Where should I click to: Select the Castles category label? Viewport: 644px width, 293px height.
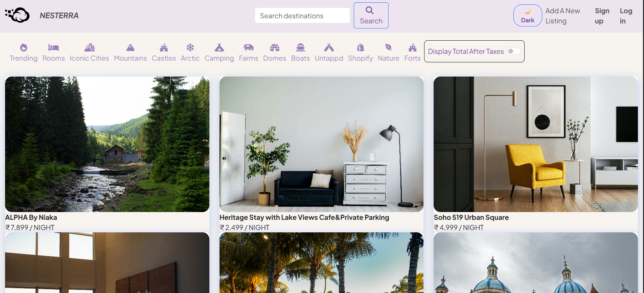(164, 58)
